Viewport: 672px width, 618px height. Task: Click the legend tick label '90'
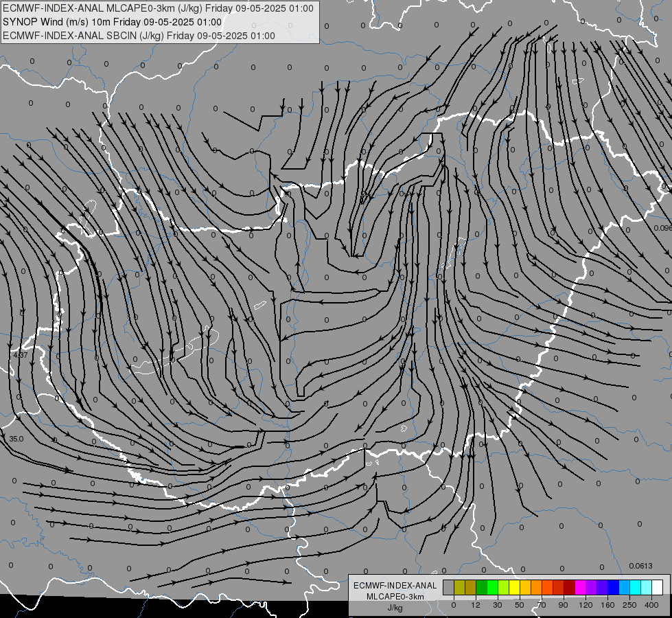coord(563,605)
